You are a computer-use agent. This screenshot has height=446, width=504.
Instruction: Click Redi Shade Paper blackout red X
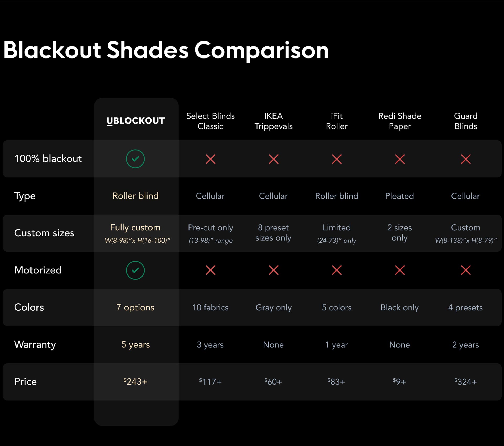point(400,159)
